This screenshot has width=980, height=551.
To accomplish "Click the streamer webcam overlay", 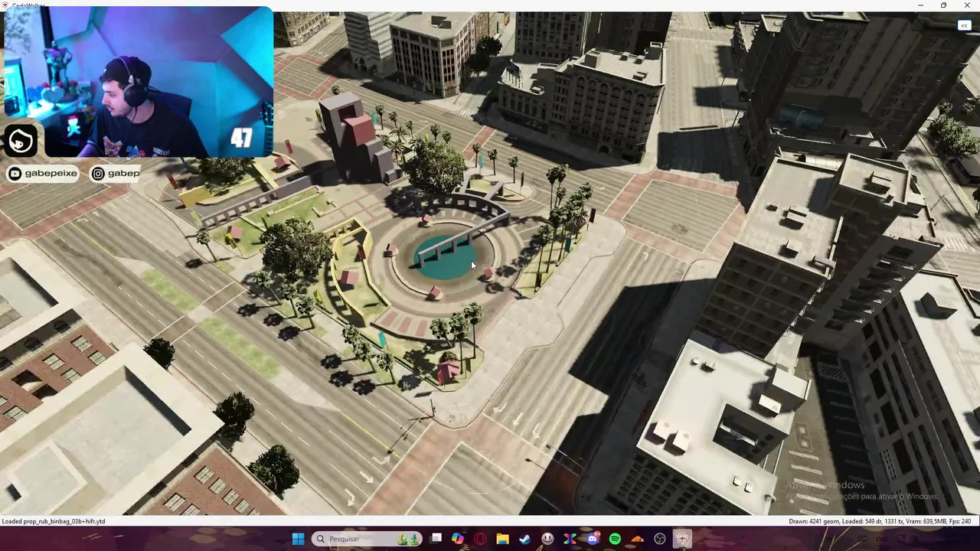I will pos(138,82).
